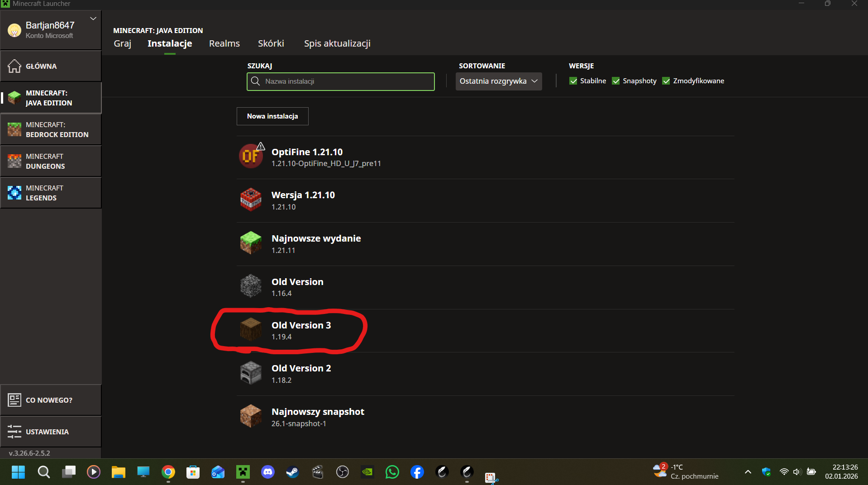Open Minecraft Legends from the sidebar
The width and height of the screenshot is (868, 485).
point(51,193)
